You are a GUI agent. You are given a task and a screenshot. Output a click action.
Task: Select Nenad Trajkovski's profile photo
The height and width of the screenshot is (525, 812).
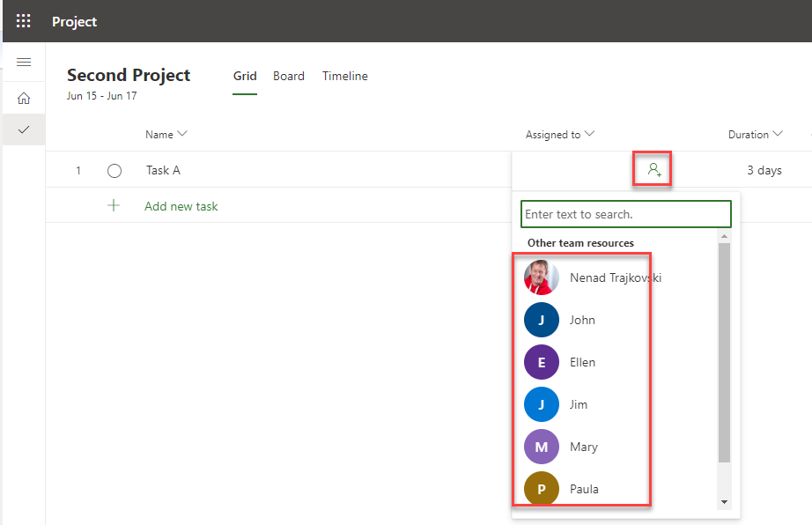point(541,277)
